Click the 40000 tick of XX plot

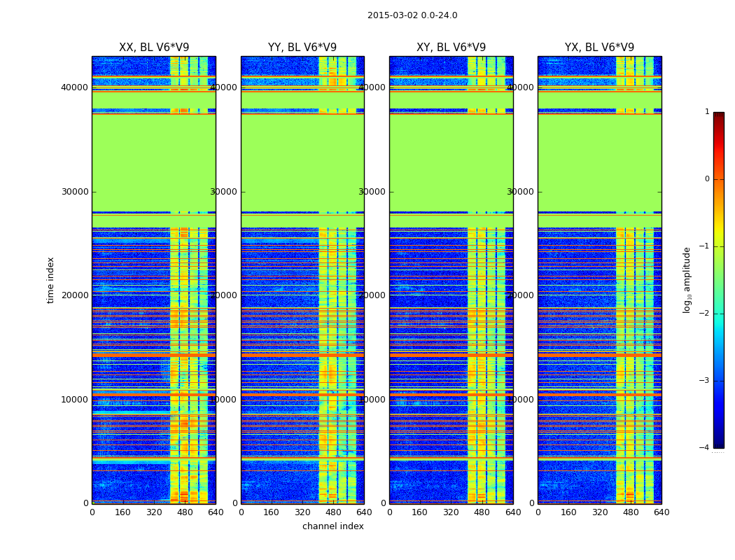coord(75,87)
